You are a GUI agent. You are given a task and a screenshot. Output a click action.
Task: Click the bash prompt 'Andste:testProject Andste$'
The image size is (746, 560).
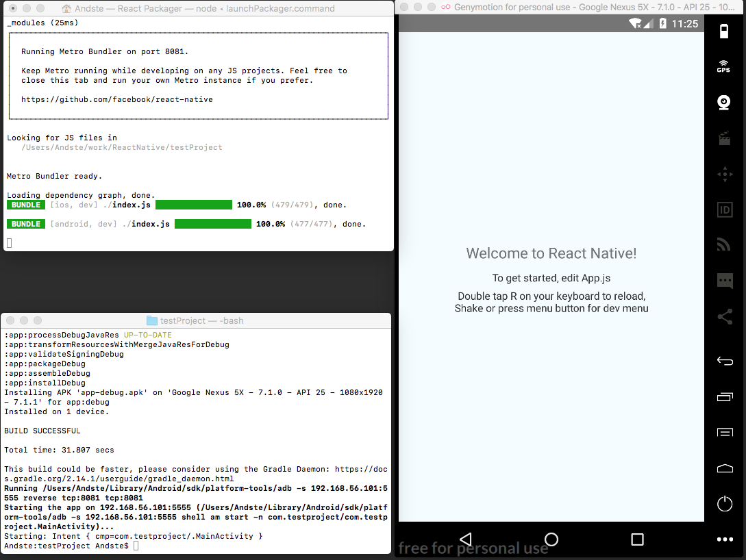pos(66,546)
